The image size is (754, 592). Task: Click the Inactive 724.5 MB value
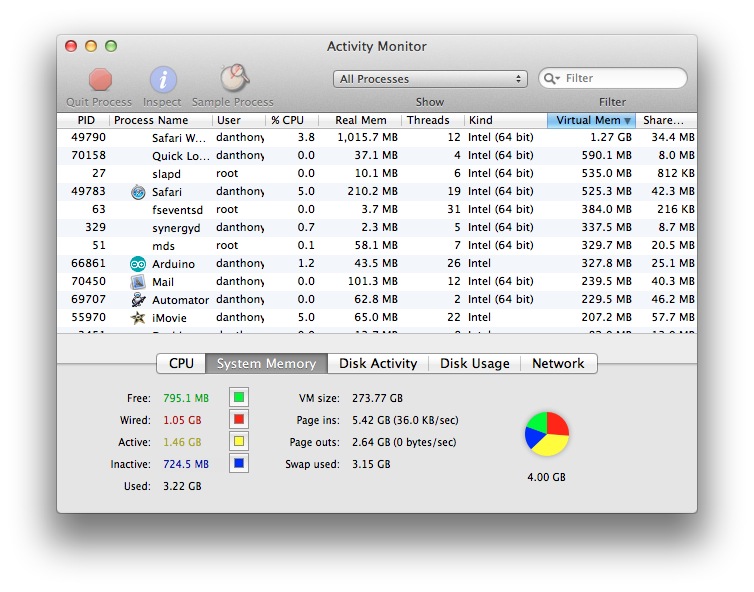(x=186, y=465)
